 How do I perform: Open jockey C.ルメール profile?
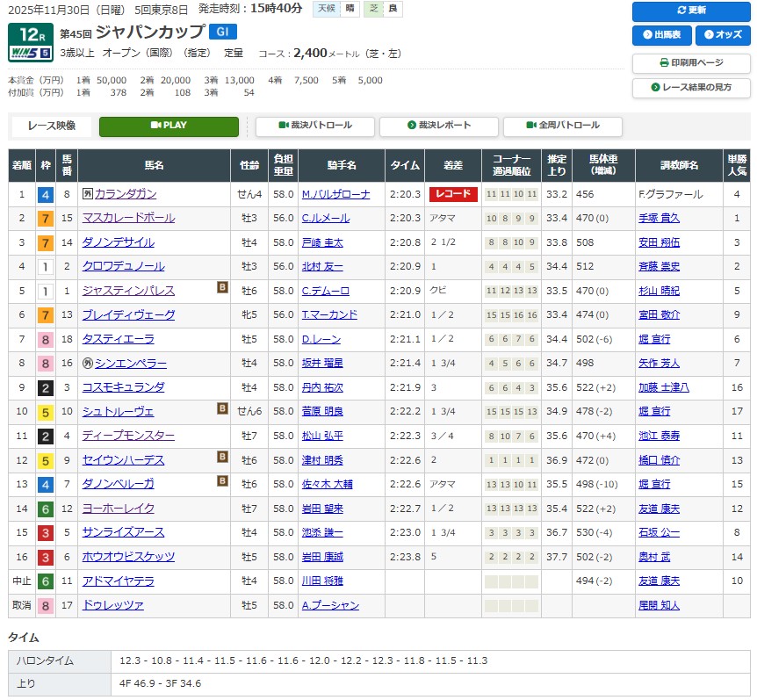coord(325,218)
